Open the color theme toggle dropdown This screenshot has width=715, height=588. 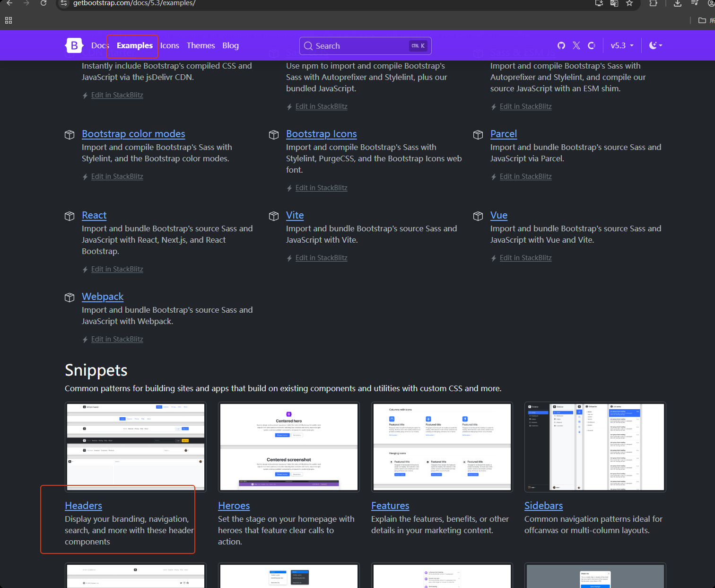pyautogui.click(x=656, y=45)
